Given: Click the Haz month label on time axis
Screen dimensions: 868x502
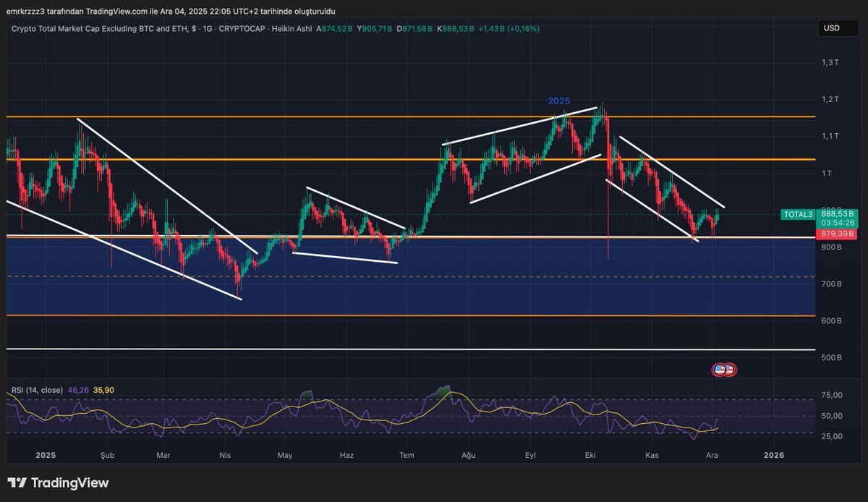Looking at the screenshot, I should point(346,455).
